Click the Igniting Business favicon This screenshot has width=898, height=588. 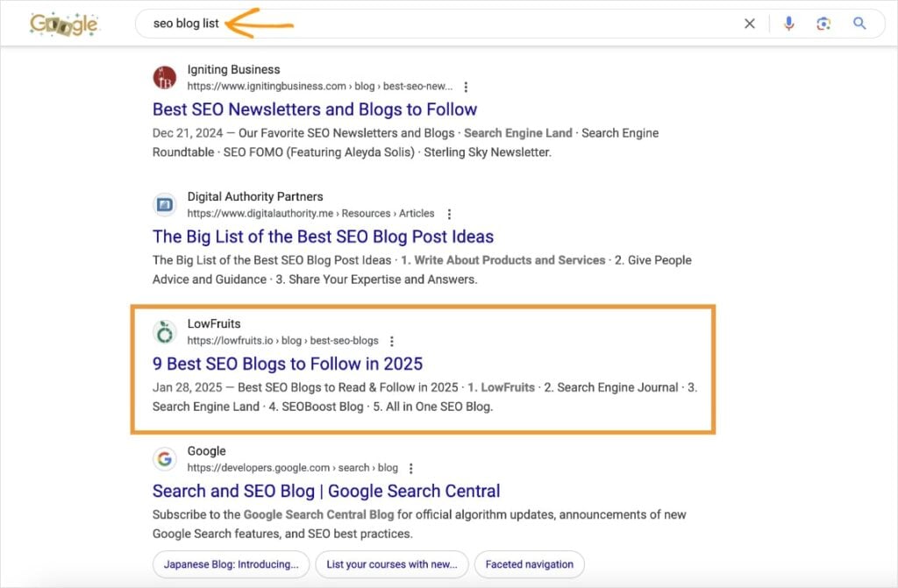tap(164, 78)
